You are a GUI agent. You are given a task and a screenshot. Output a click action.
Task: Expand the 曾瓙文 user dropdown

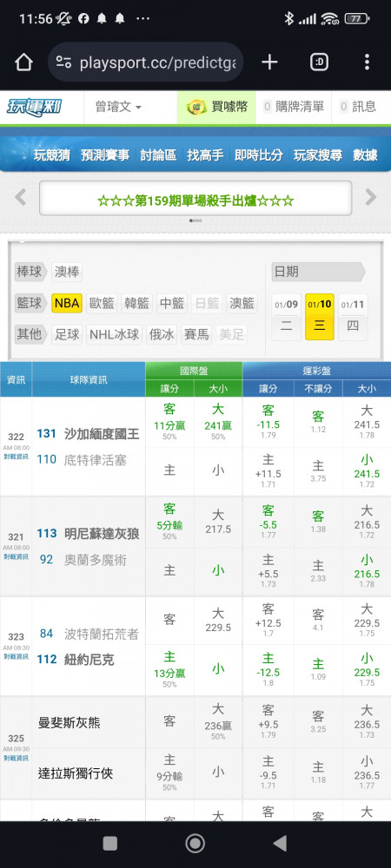pyautogui.click(x=118, y=107)
